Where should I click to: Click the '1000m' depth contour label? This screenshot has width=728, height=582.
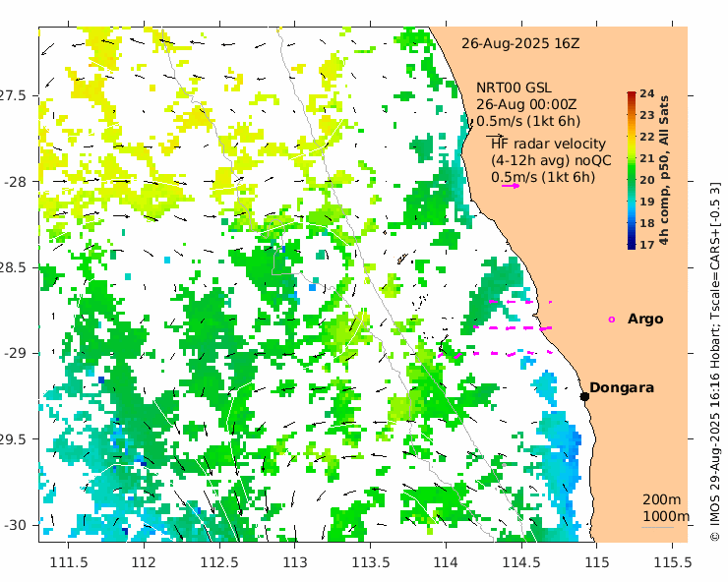(x=666, y=516)
